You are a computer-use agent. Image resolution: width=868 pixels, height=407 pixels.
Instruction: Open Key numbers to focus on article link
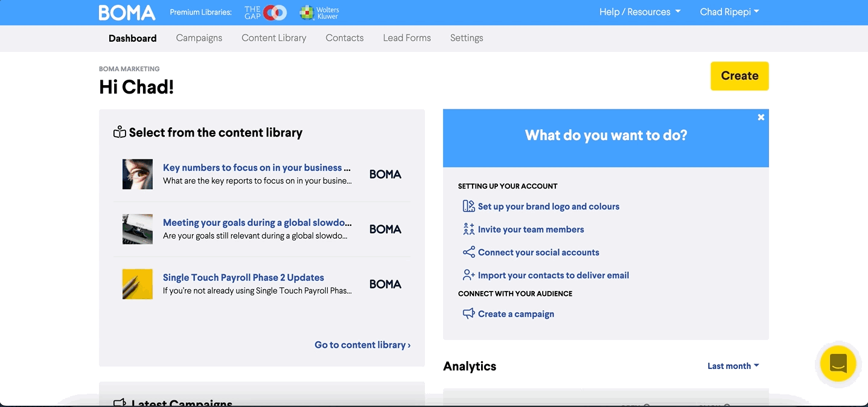click(x=257, y=168)
